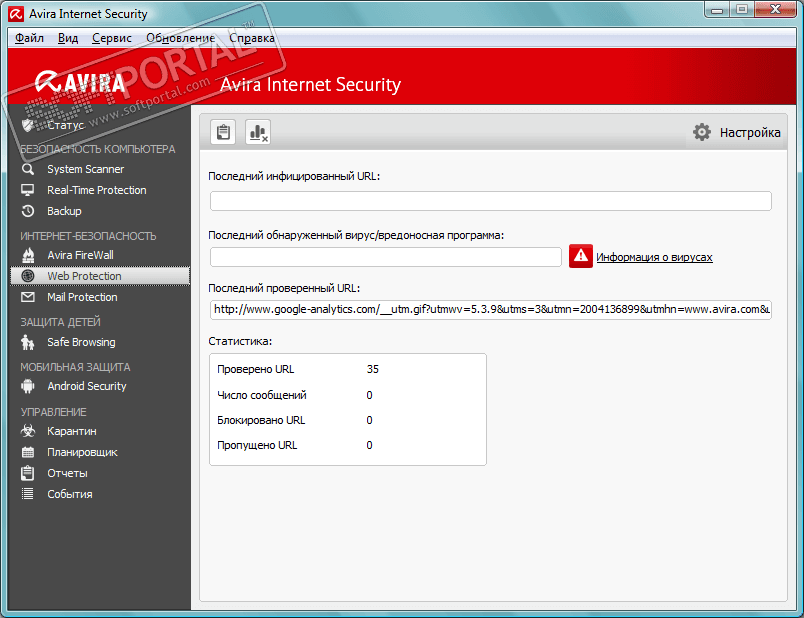Click the Последний инфицированный URL field

[x=491, y=201]
